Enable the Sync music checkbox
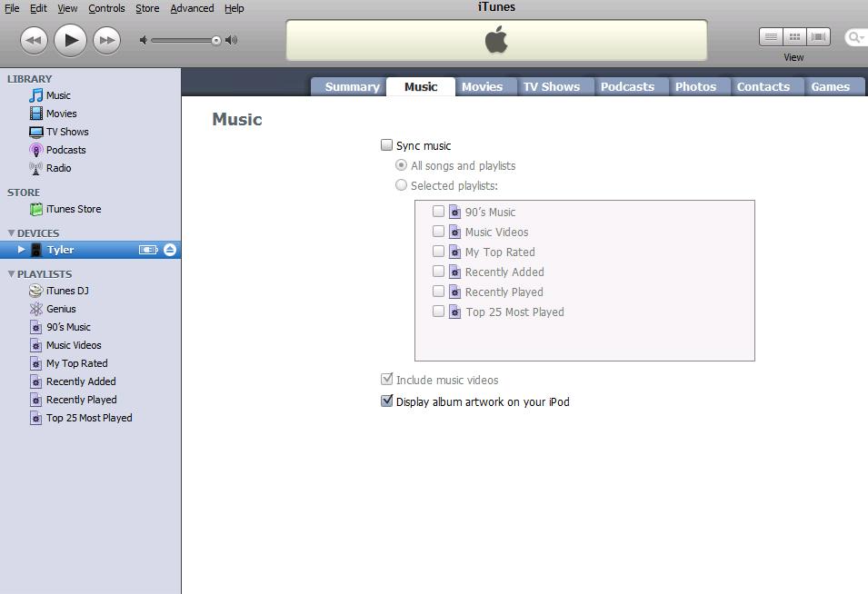The image size is (868, 594). pos(386,145)
